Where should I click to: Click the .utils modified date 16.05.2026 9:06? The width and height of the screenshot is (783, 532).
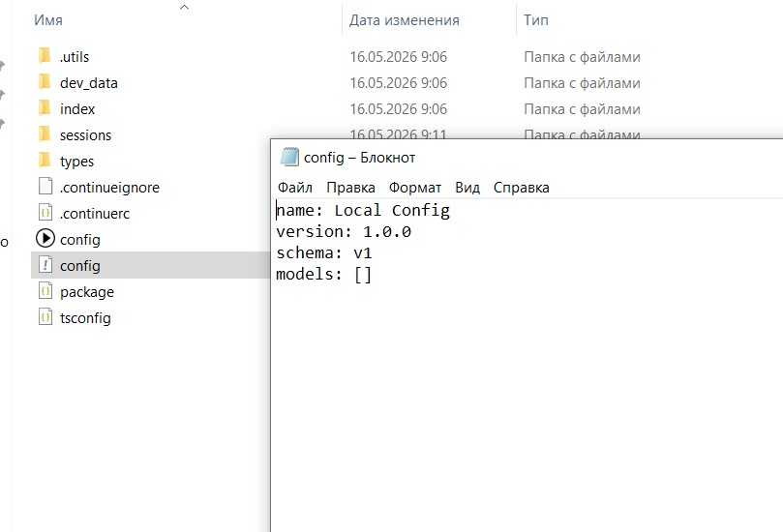click(399, 57)
